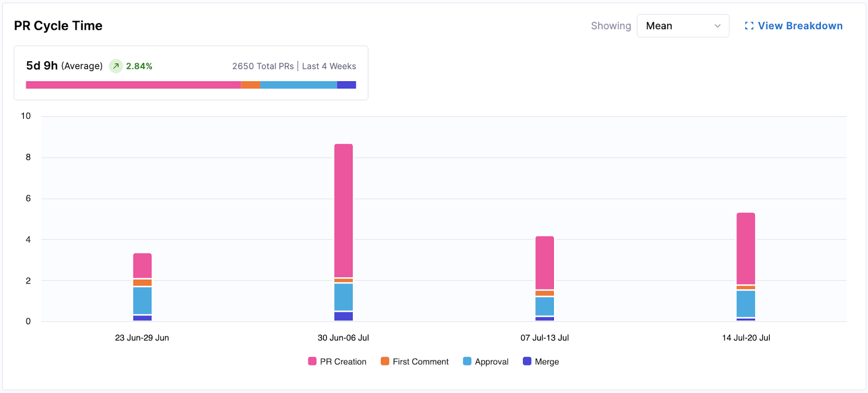
Task: Click the light blue Approval legend swatch
Action: click(x=467, y=362)
